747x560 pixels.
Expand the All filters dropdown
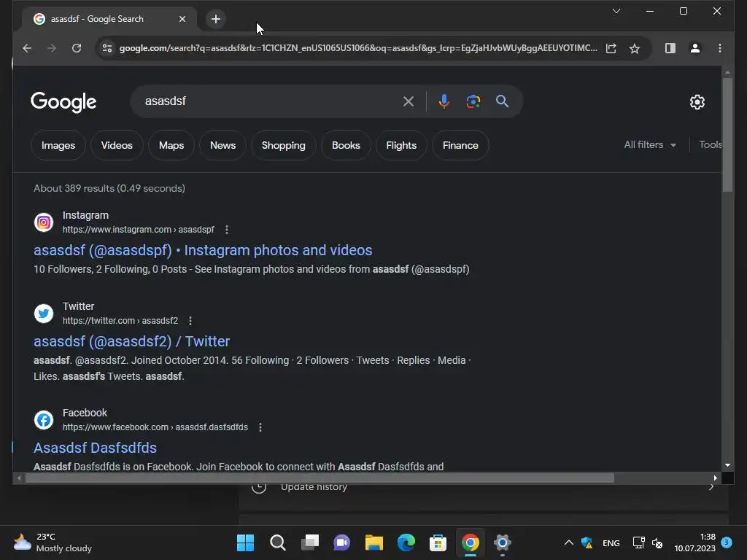pyautogui.click(x=650, y=145)
